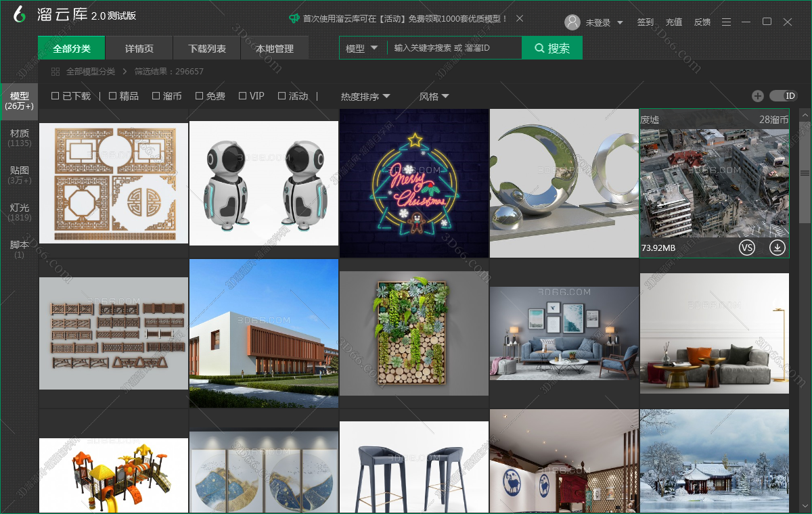812x514 pixels.
Task: Open the 风格 style dropdown
Action: (x=434, y=97)
